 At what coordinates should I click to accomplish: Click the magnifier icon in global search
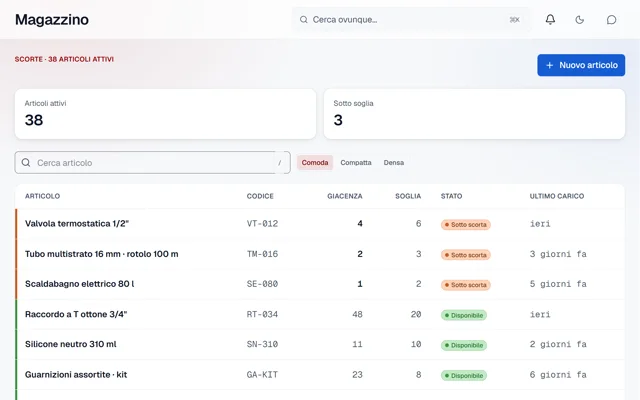pos(303,20)
